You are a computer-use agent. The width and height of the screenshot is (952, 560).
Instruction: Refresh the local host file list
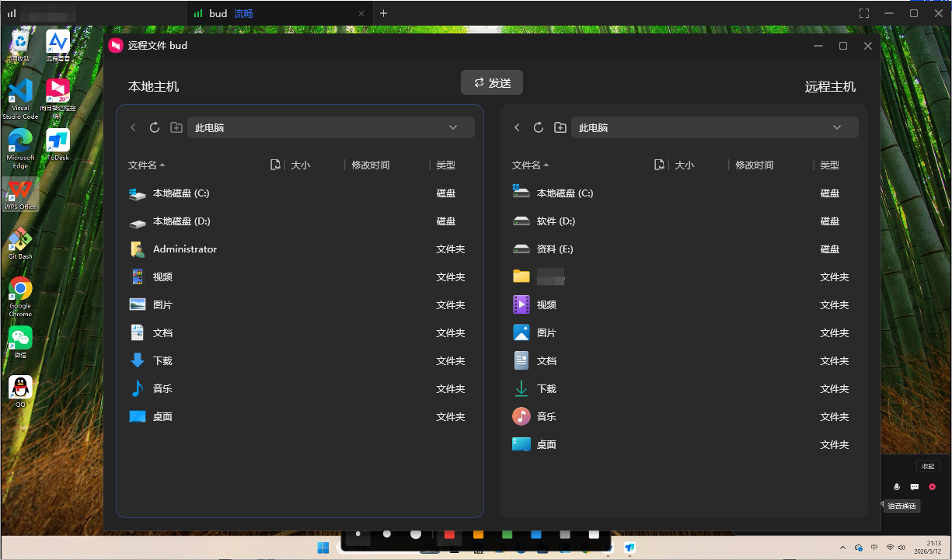coord(155,127)
